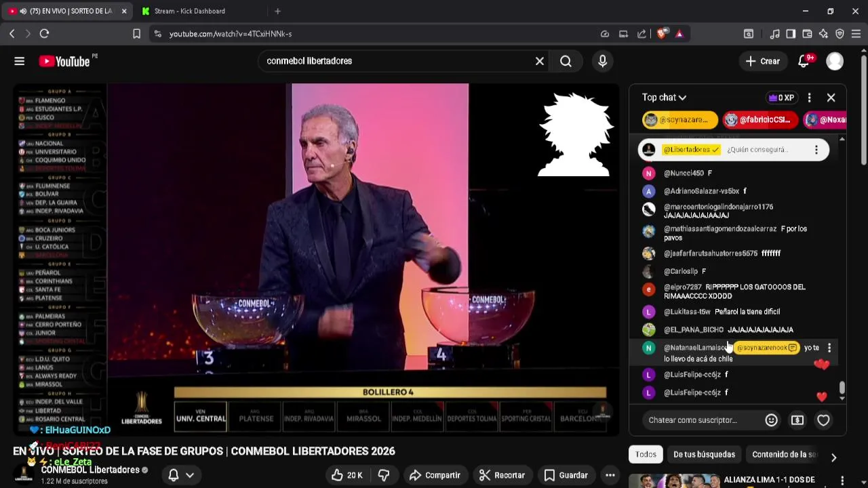Clear the search box with the X
Screen dimensions: 868x488
pos(540,61)
